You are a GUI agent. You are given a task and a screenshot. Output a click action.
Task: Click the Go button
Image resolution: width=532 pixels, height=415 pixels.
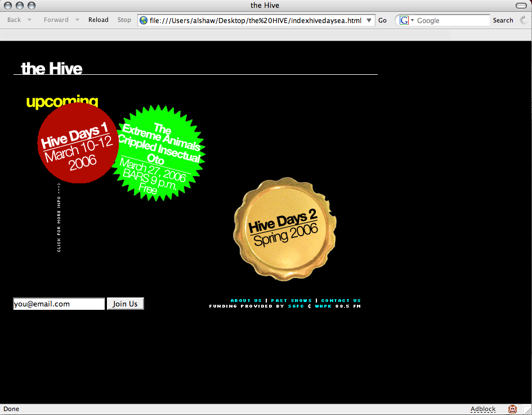[382, 20]
